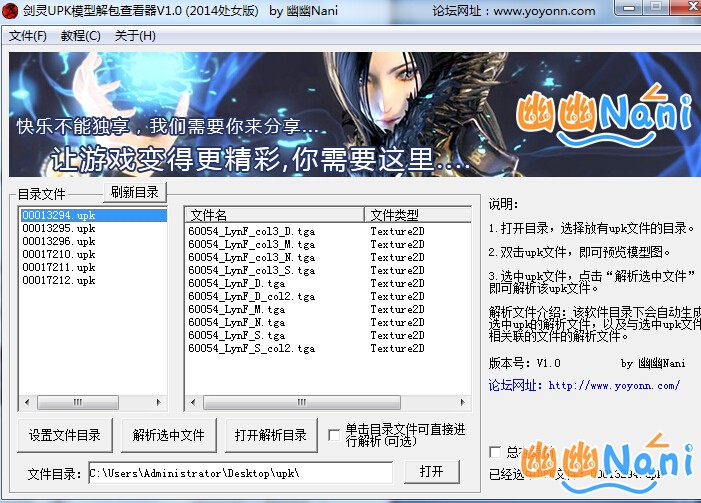
Task: Select 60054_LynF_S_col2.tga row
Action: coord(328,348)
